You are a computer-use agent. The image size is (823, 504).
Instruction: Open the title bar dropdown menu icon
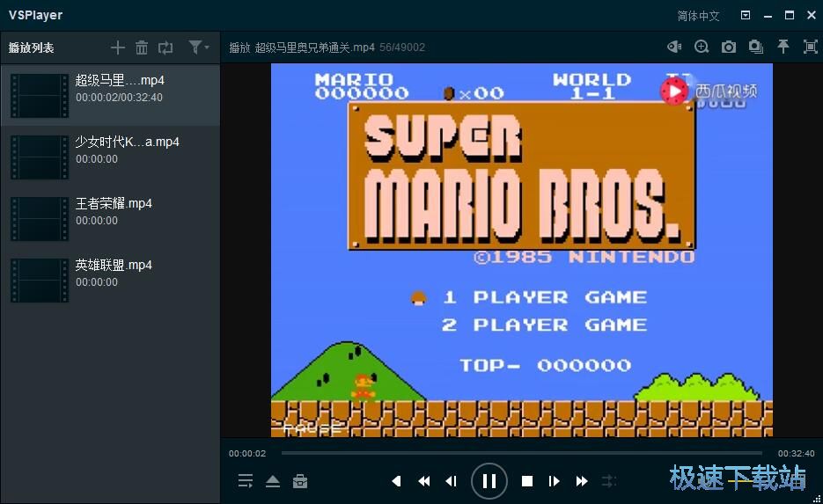[x=746, y=15]
